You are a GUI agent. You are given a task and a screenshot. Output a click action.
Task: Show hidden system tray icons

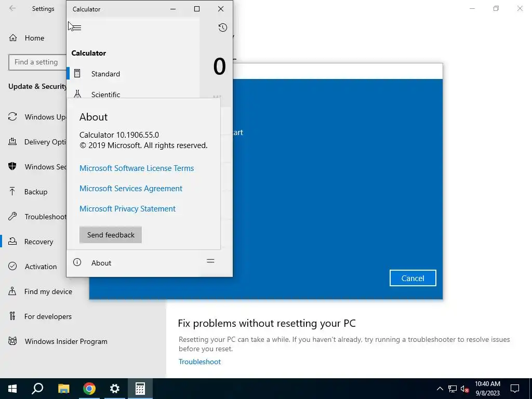pos(440,389)
